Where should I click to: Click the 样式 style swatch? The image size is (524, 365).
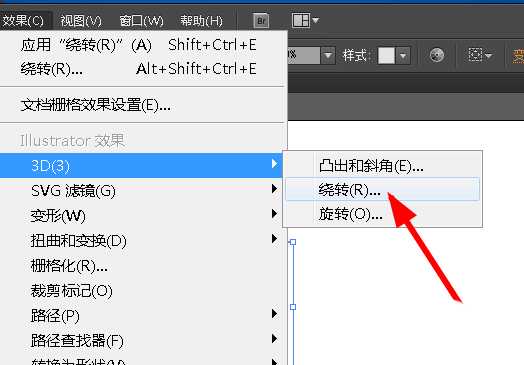click(x=386, y=55)
